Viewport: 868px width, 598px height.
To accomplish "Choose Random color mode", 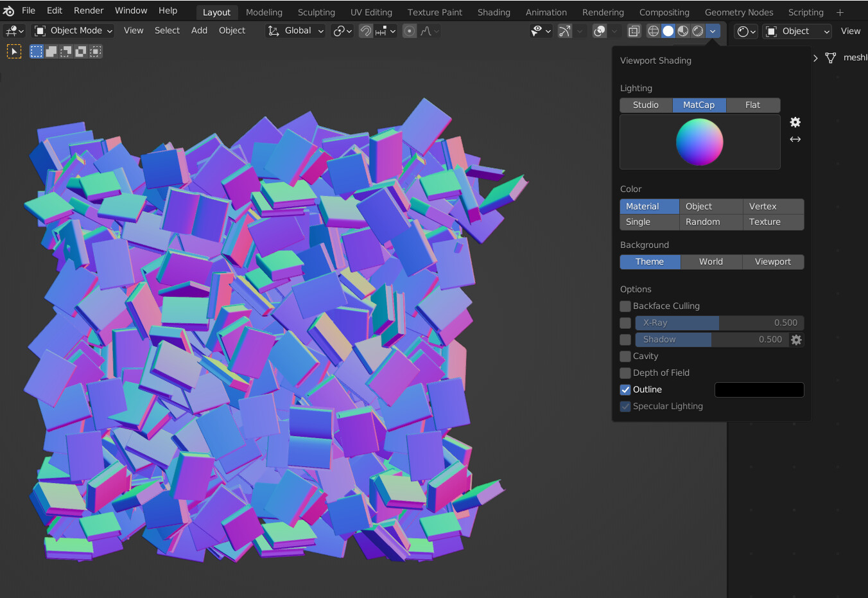I will pyautogui.click(x=703, y=222).
